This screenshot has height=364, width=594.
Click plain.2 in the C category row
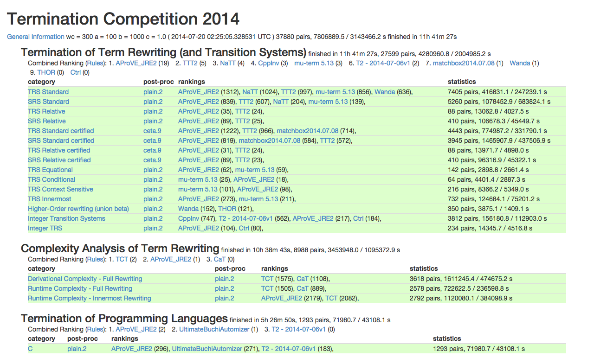point(77,349)
